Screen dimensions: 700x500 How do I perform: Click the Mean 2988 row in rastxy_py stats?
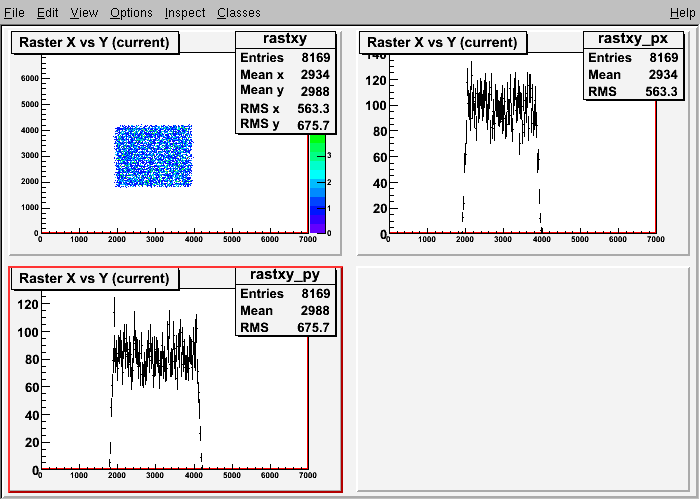point(285,311)
